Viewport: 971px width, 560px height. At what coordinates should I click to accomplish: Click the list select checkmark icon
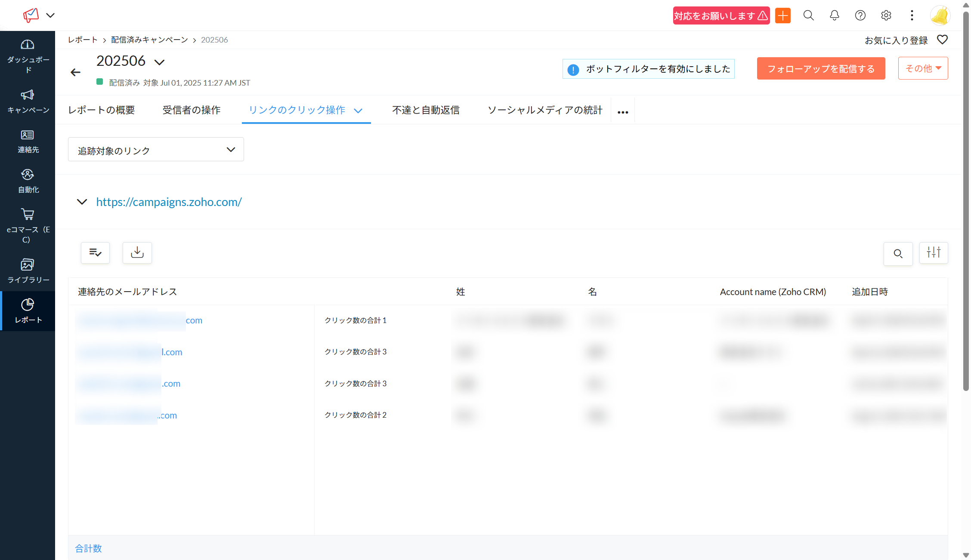[95, 252]
